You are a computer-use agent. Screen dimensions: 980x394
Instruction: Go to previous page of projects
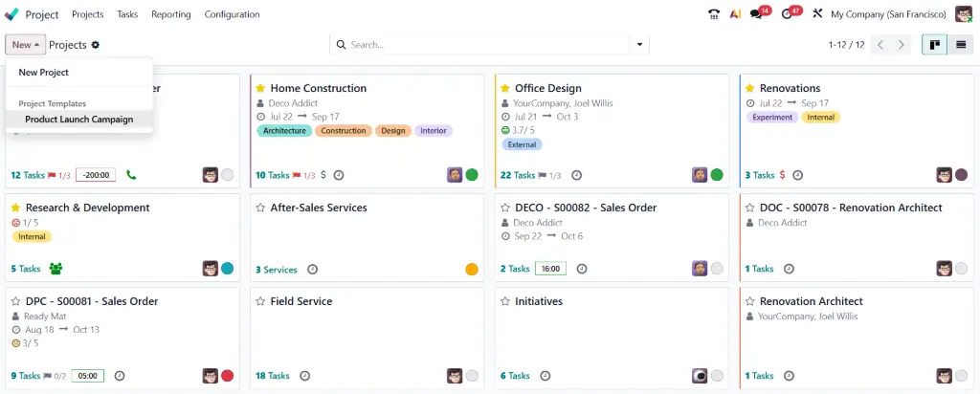point(880,45)
